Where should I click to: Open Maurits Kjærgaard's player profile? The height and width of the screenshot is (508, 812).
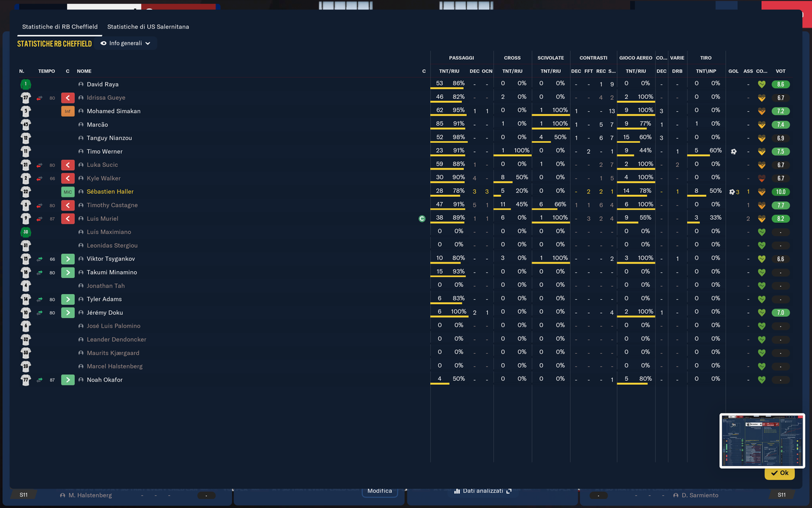pos(113,353)
